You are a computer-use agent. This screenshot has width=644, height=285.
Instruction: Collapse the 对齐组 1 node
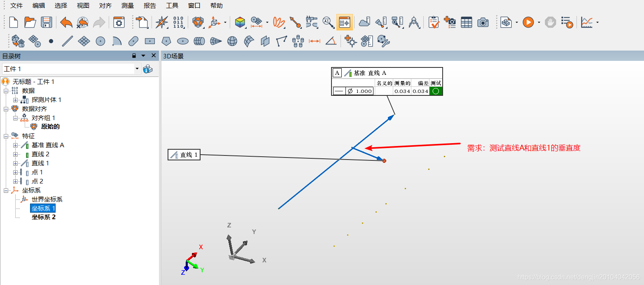16,118
